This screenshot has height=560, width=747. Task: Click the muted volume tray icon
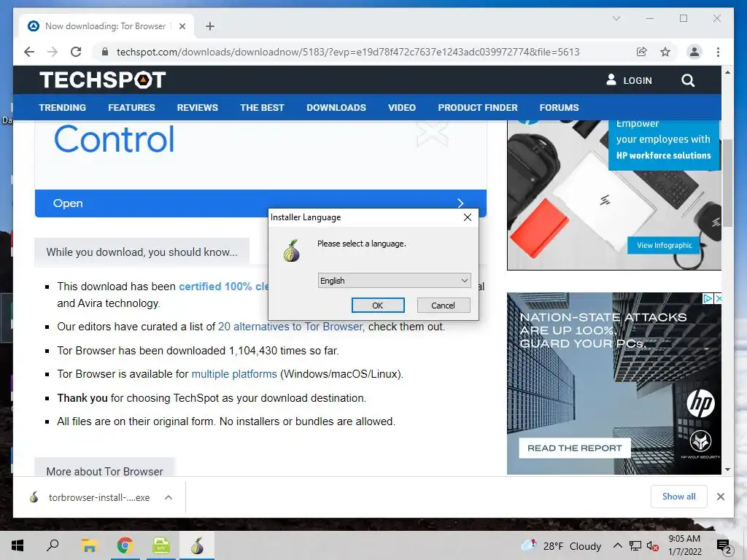coord(652,546)
